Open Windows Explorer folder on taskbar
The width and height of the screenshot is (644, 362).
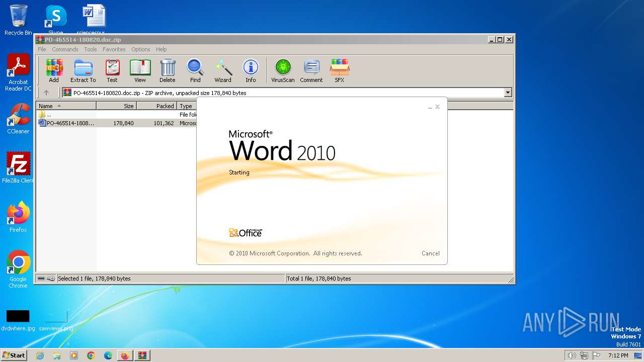point(57,355)
